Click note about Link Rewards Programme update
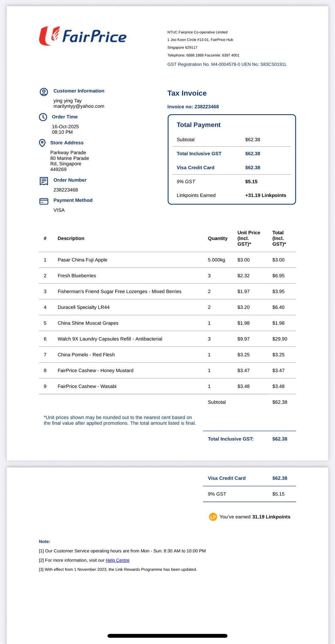Viewport: 335px width, 644px height. (118, 569)
